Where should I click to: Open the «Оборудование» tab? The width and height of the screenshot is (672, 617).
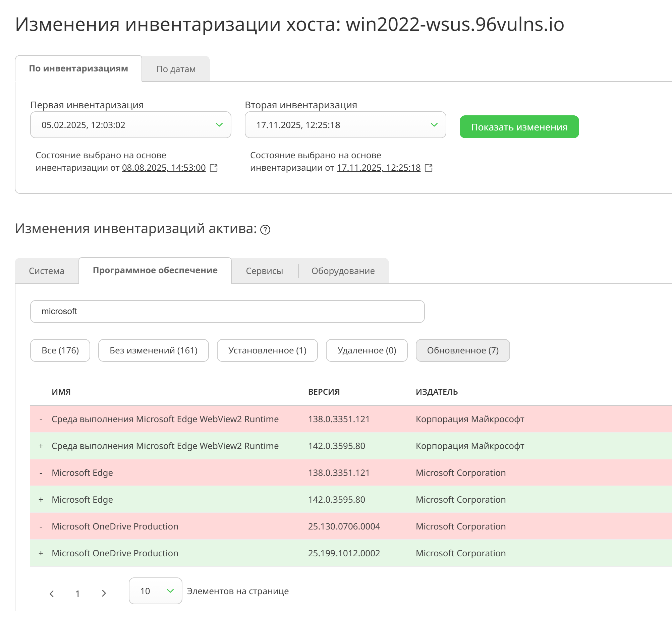[x=343, y=271]
